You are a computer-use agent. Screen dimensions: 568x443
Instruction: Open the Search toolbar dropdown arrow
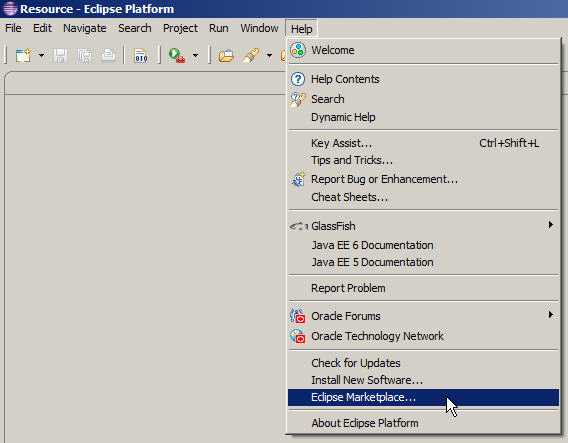269,55
